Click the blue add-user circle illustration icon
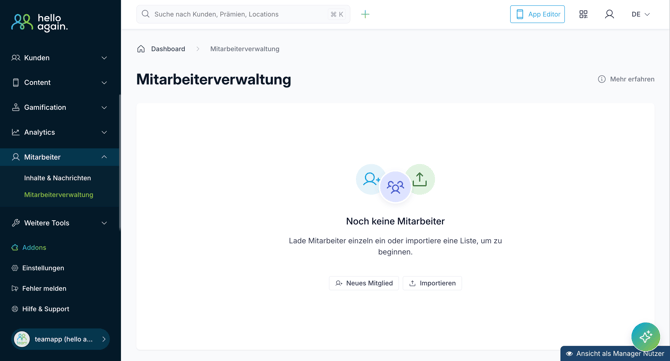The image size is (670, 361). click(370, 179)
